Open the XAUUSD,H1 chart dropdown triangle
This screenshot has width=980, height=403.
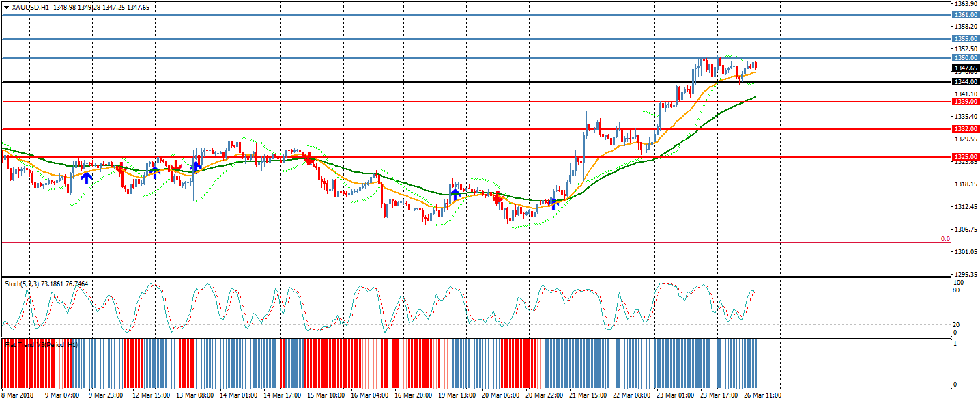pyautogui.click(x=7, y=7)
